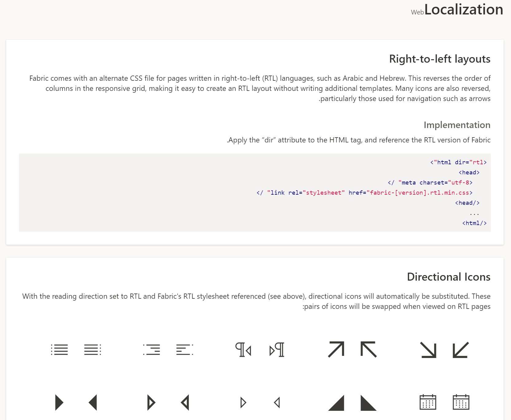
Task: Click the paragraph starting "With the reading direction"
Action: (256, 301)
